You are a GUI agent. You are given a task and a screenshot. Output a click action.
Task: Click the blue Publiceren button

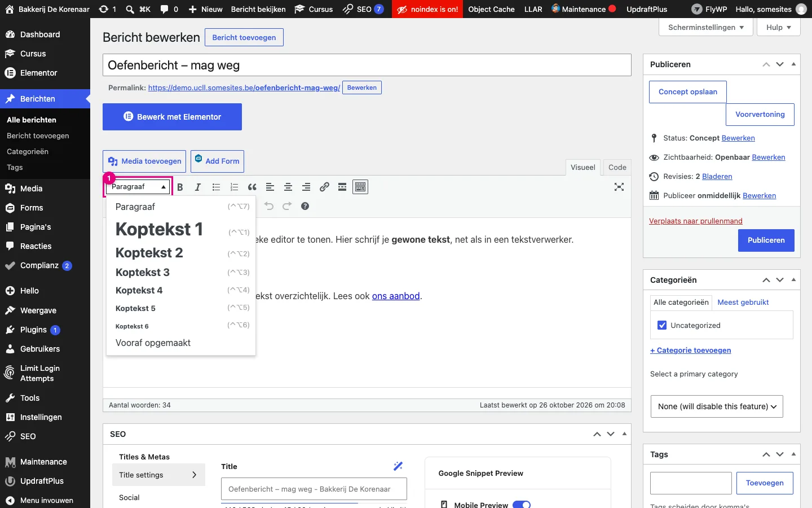click(x=766, y=240)
